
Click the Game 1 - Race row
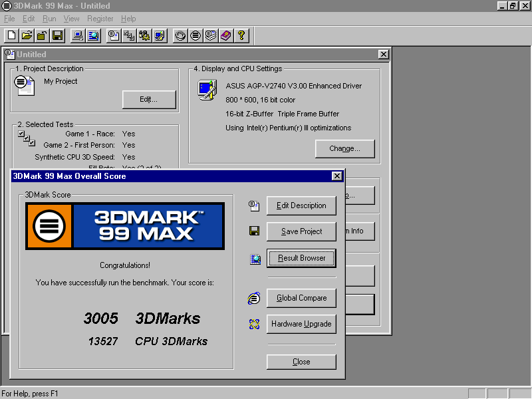100,134
